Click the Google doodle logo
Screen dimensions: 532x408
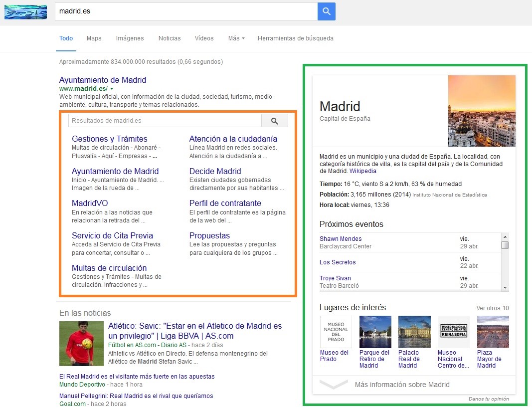pyautogui.click(x=26, y=12)
